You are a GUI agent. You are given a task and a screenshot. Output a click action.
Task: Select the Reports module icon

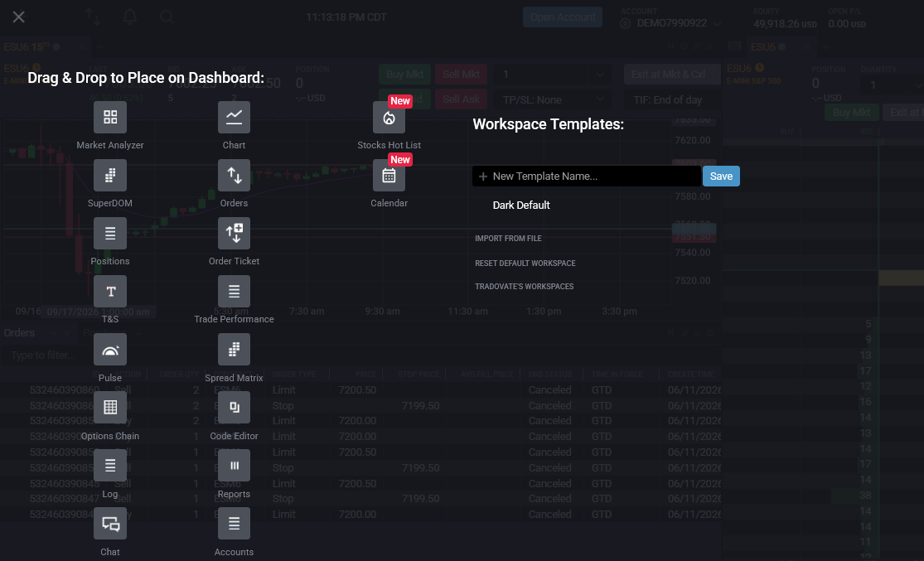pos(234,466)
